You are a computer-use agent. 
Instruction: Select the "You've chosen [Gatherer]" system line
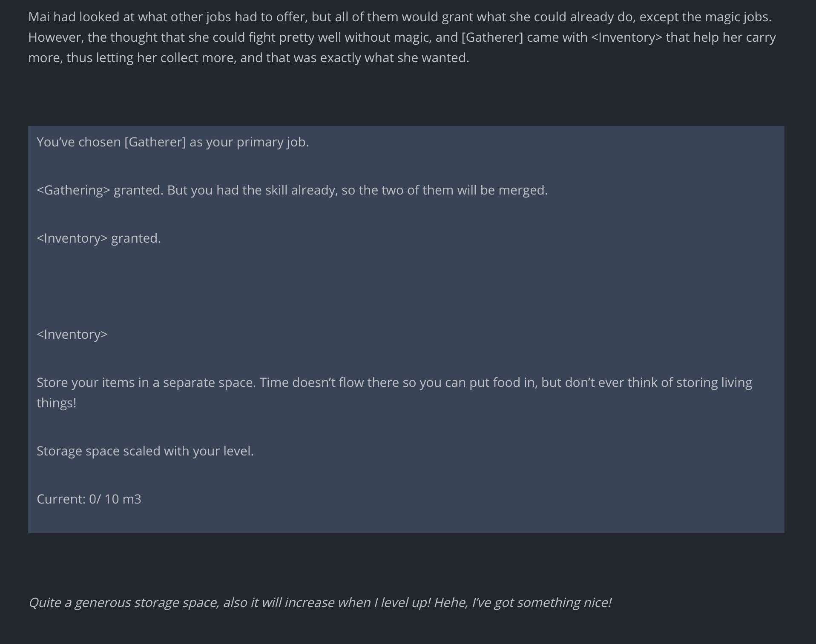[172, 142]
